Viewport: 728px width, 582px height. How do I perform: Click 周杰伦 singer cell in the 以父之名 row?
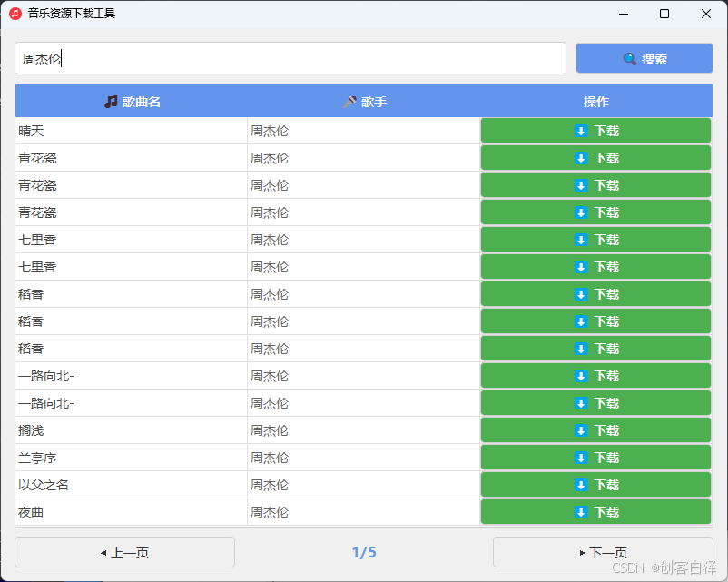click(x=363, y=485)
